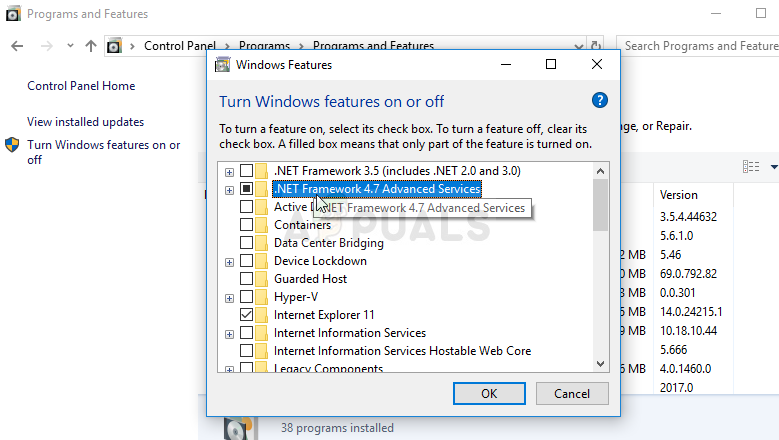Click the chevron after Control Panel breadcrumb

pos(227,46)
